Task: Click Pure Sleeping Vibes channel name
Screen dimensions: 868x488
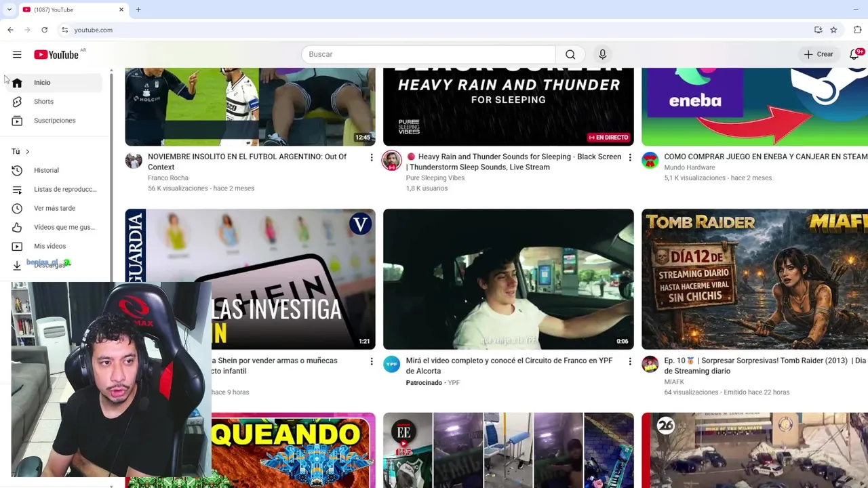Action: [435, 178]
